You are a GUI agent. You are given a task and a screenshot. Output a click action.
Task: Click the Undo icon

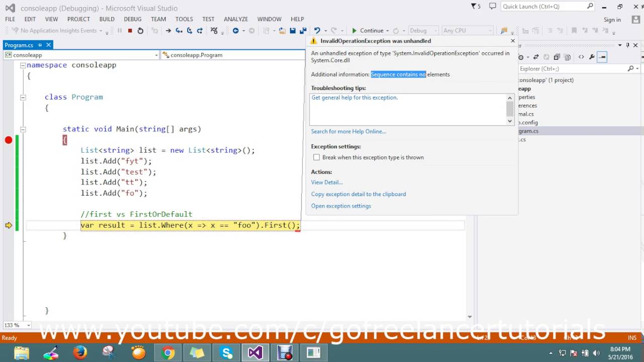tap(317, 31)
